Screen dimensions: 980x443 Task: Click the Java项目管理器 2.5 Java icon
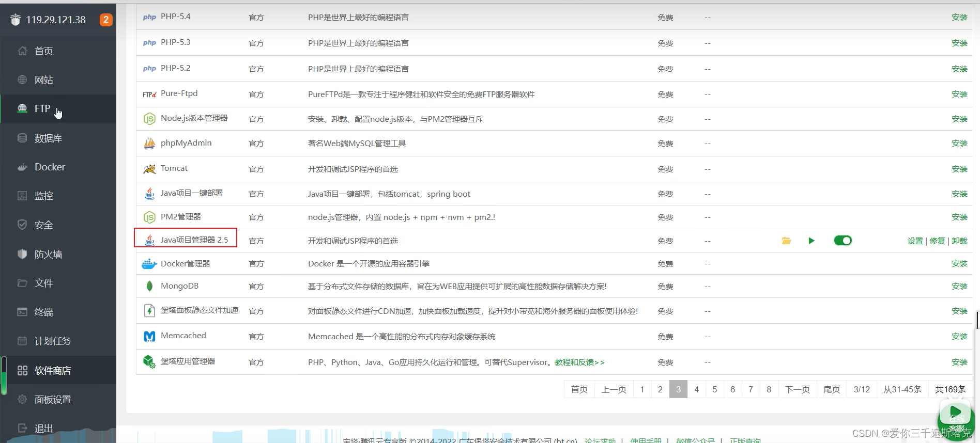pyautogui.click(x=149, y=240)
